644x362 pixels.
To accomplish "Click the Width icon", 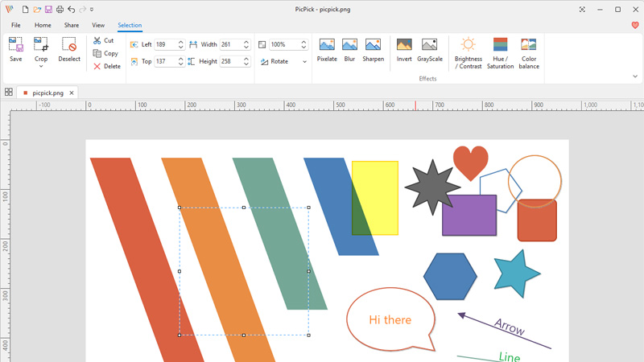I will click(193, 44).
